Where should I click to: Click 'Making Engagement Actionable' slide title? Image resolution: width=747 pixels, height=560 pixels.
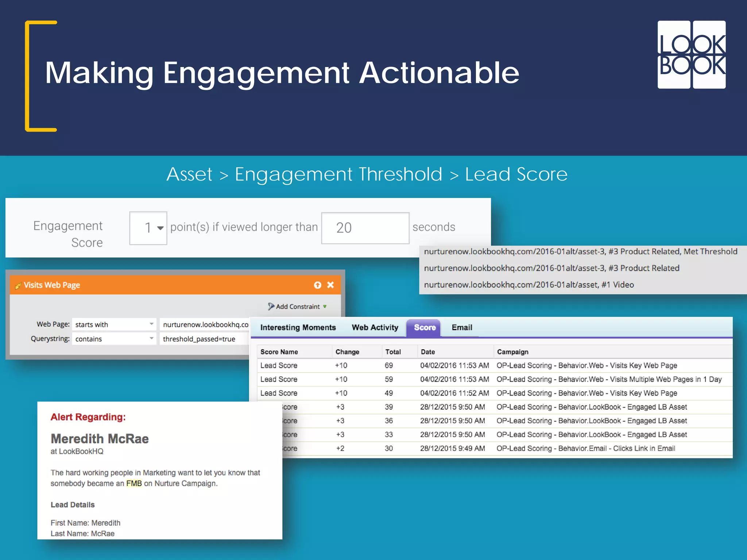282,73
